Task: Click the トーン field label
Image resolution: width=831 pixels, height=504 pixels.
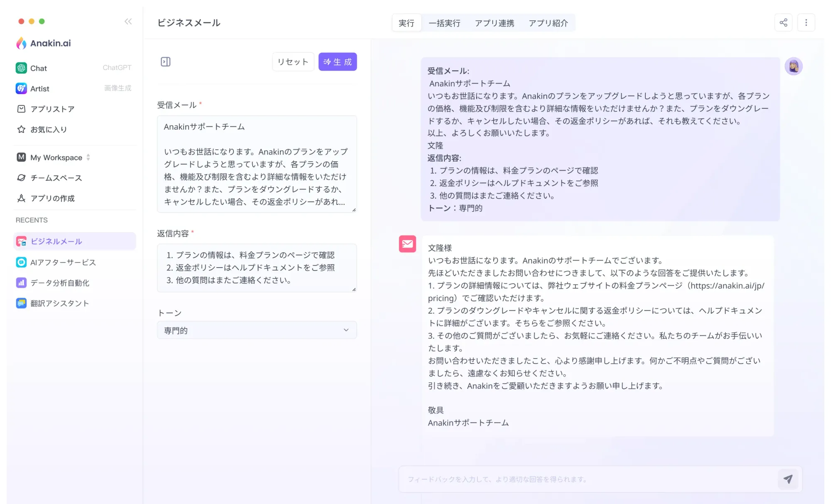Action: point(169,313)
